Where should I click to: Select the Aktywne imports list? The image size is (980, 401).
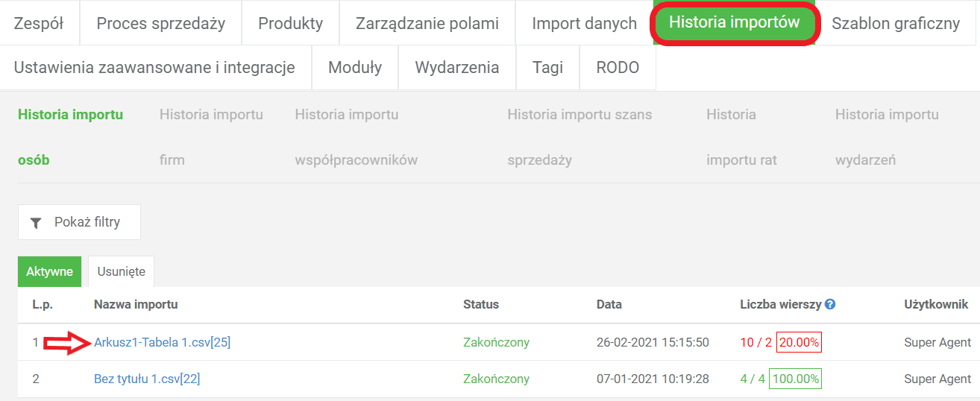pyautogui.click(x=49, y=272)
